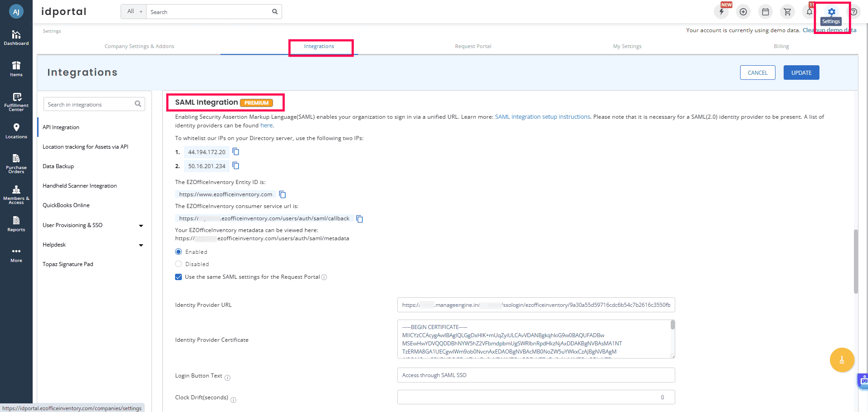
Task: Open the shopping cart icon
Action: 787,11
